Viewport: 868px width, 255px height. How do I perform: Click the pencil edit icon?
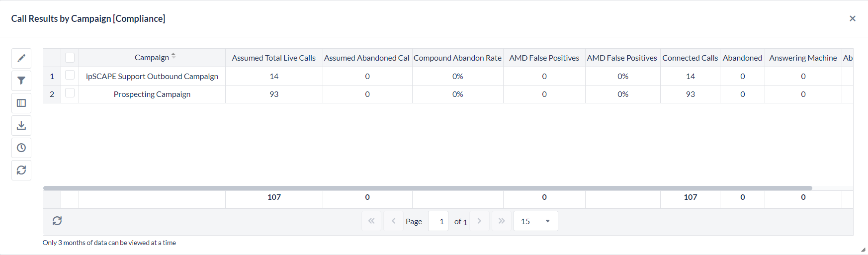point(21,58)
